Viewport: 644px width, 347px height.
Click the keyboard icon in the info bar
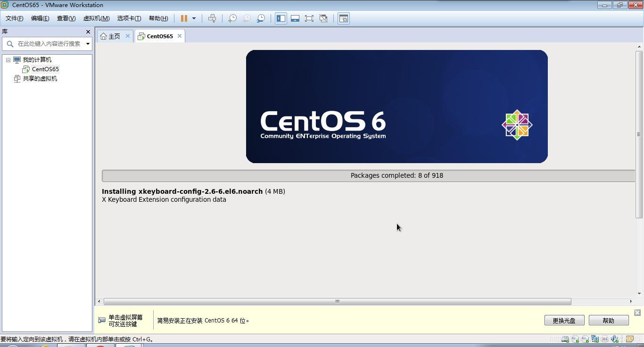pyautogui.click(x=101, y=320)
